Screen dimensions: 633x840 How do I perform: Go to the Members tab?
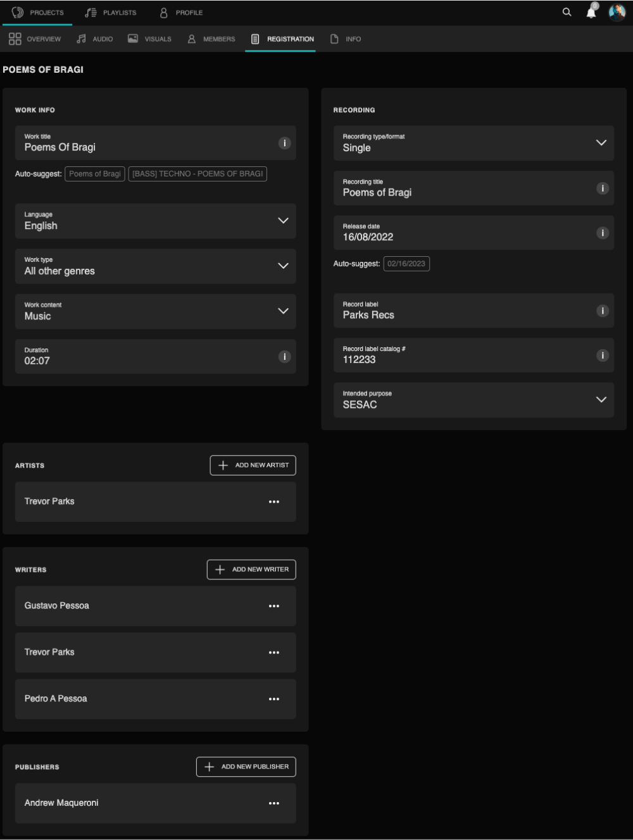pos(211,39)
